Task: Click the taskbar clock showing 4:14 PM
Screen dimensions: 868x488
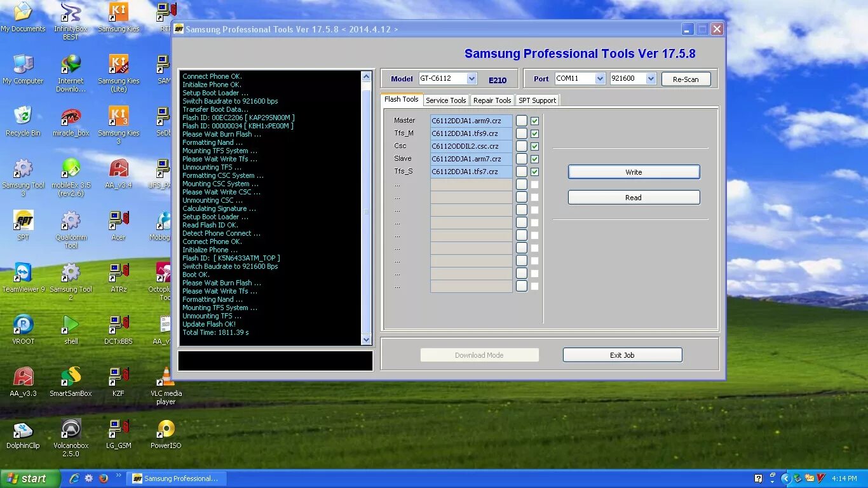Action: click(844, 478)
